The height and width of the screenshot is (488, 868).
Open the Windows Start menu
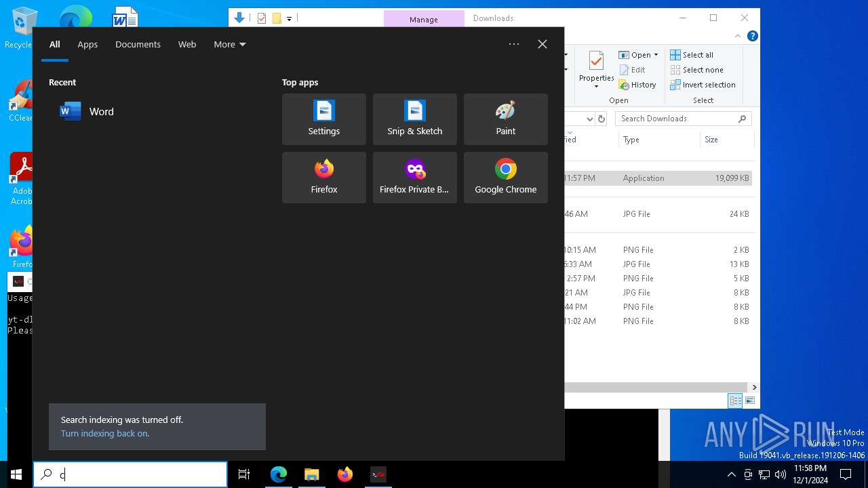[16, 474]
